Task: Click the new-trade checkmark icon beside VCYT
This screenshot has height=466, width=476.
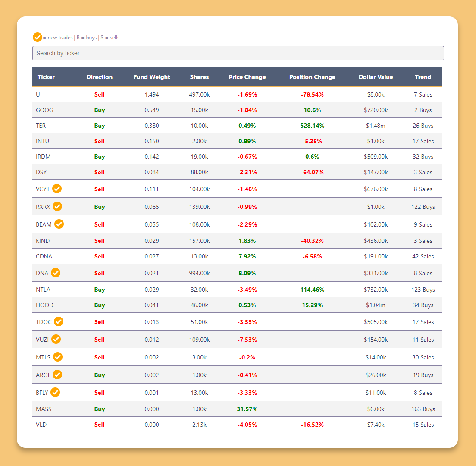Action: (x=57, y=189)
